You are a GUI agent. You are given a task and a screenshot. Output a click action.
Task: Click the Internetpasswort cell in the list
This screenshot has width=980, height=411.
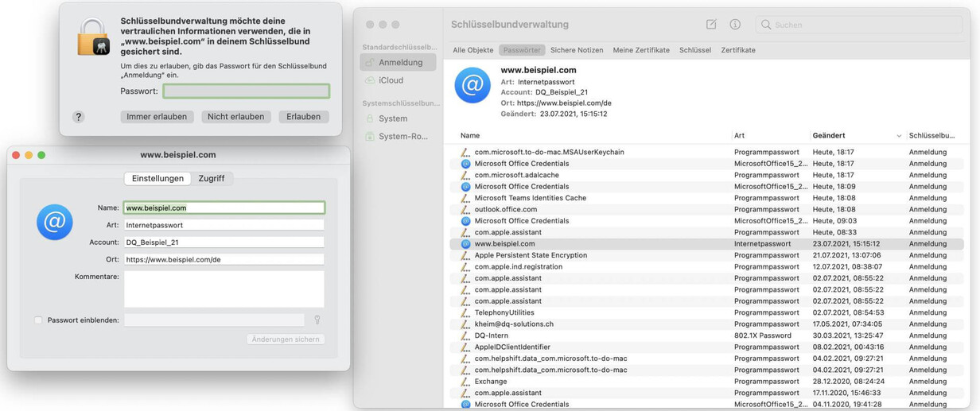pyautogui.click(x=762, y=244)
